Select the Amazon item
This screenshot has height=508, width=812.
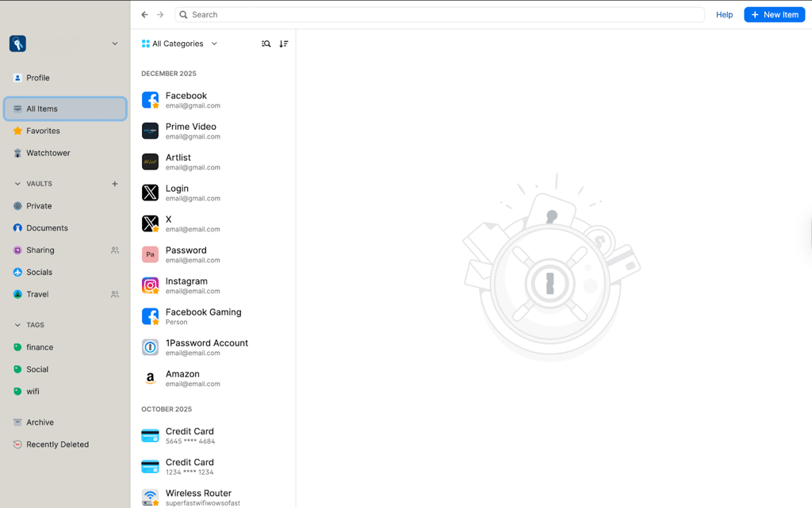213,378
